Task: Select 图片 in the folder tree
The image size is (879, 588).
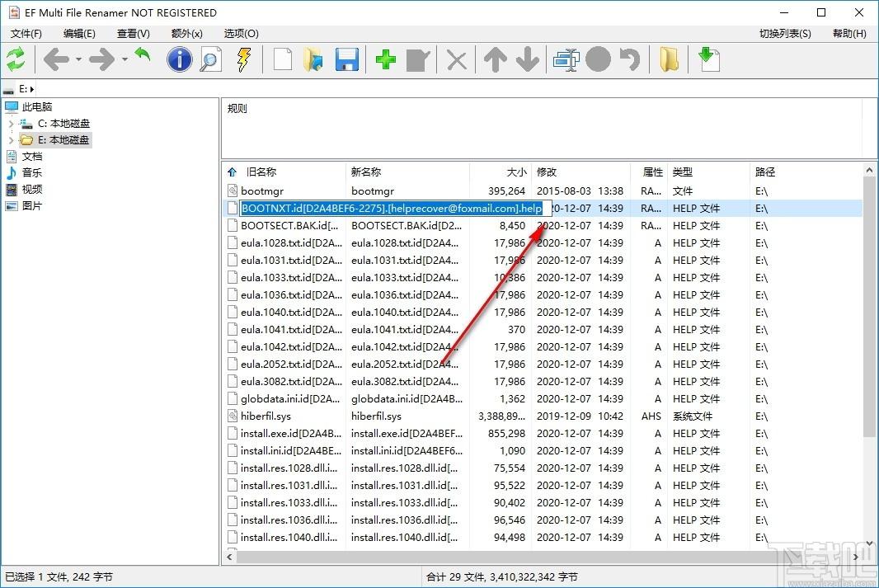Action: tap(32, 205)
